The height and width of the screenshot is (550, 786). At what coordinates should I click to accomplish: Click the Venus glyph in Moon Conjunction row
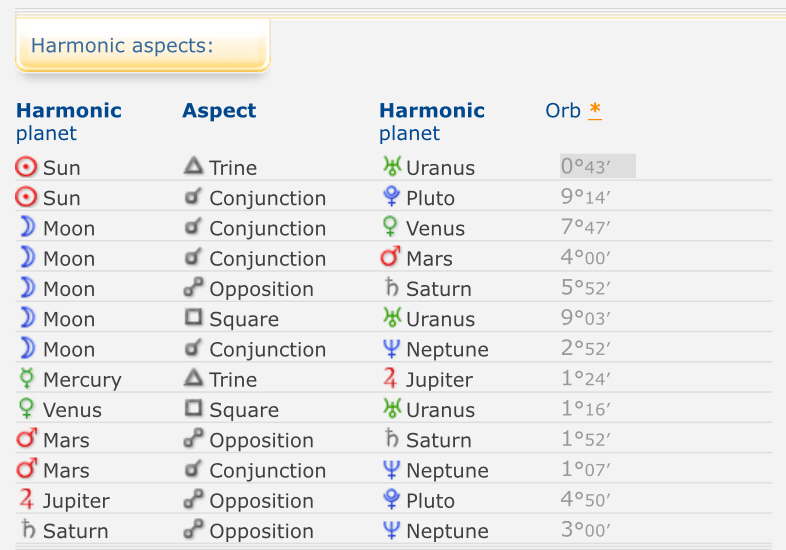coord(391,228)
